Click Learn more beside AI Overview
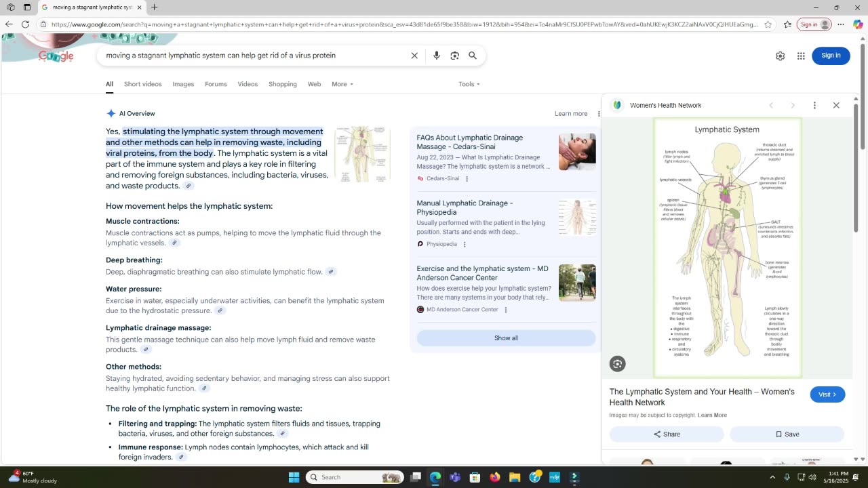Screen dimensions: 868x488 (x=571, y=114)
